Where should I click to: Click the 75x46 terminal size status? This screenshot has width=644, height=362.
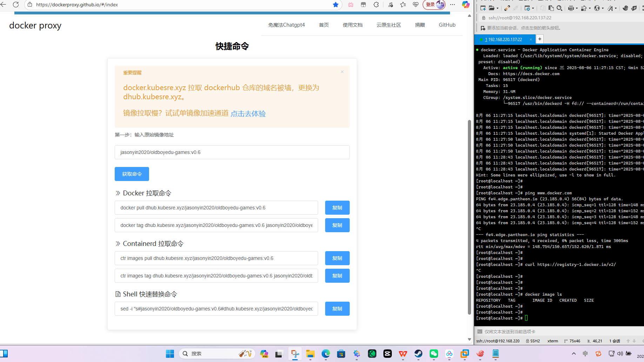[572, 341]
